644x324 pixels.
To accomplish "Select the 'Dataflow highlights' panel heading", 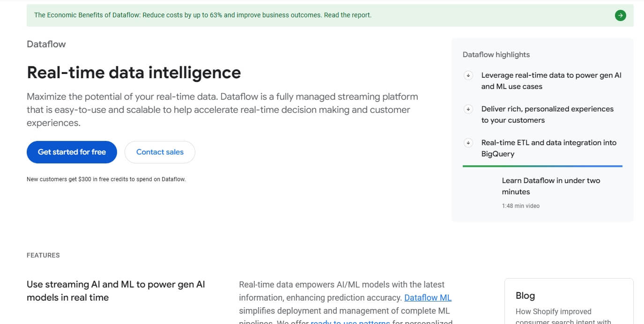I will 496,54.
